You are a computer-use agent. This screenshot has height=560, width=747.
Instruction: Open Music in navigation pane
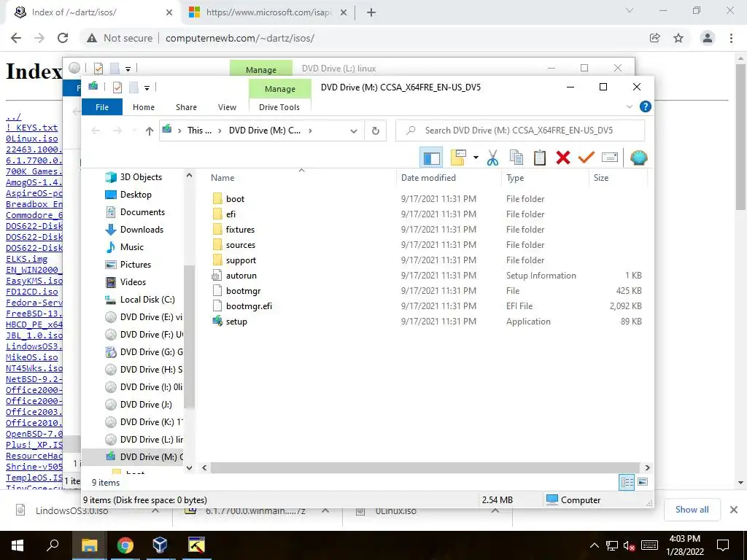(131, 247)
